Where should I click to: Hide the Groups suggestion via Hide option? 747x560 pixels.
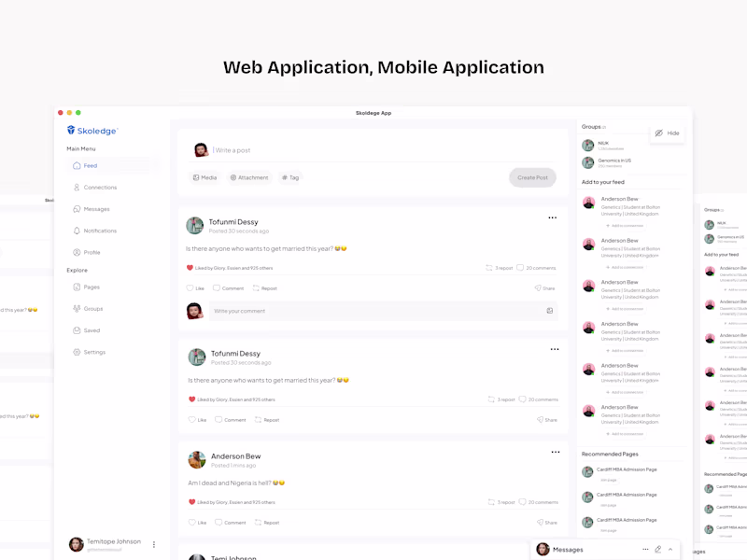coord(668,133)
